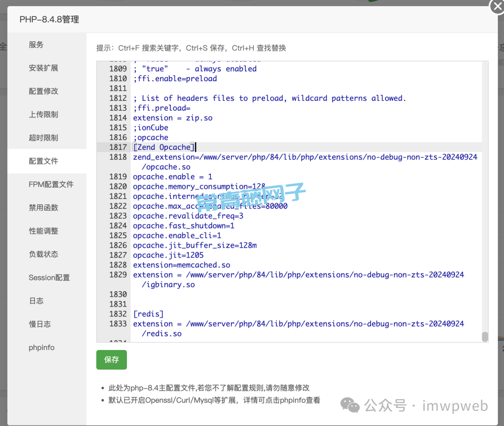
Task: Click opcache.enable_cli=1 line
Action: 177,236
